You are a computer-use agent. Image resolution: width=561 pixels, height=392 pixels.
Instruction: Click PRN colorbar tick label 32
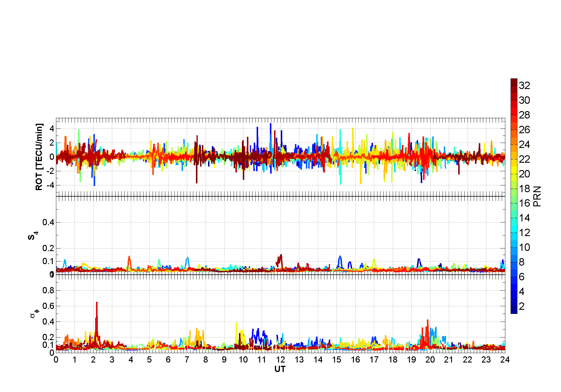pyautogui.click(x=524, y=85)
